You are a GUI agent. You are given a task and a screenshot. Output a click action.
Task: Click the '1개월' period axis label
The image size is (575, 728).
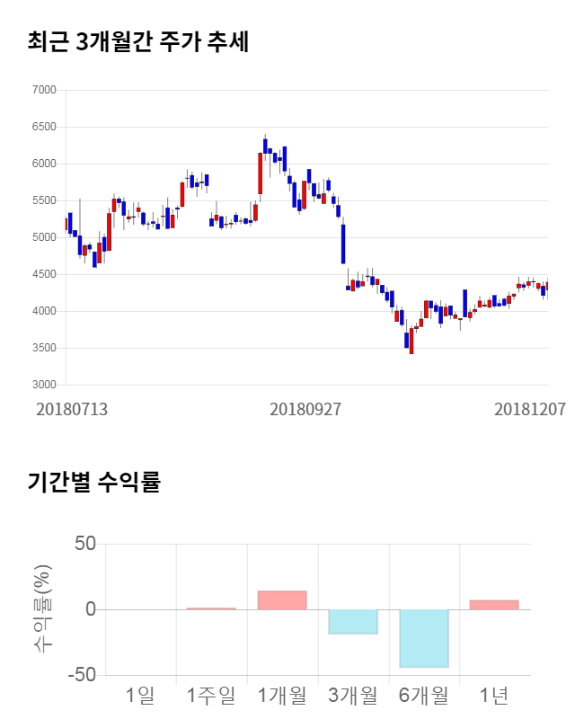click(282, 695)
